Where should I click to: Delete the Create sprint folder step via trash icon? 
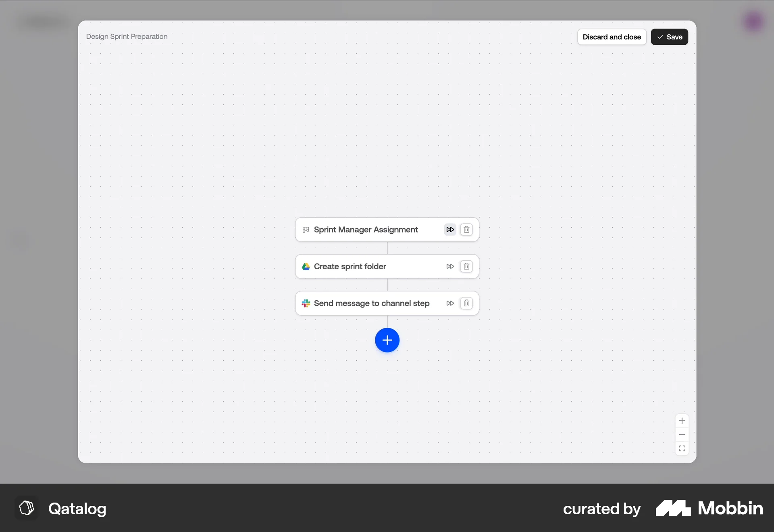466,266
